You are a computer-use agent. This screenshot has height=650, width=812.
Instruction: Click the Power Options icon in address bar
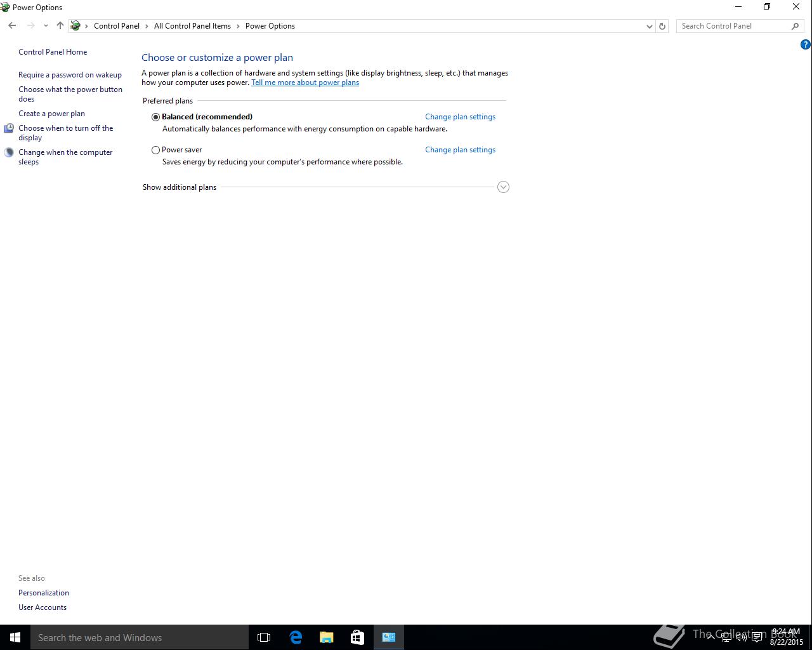click(x=75, y=26)
